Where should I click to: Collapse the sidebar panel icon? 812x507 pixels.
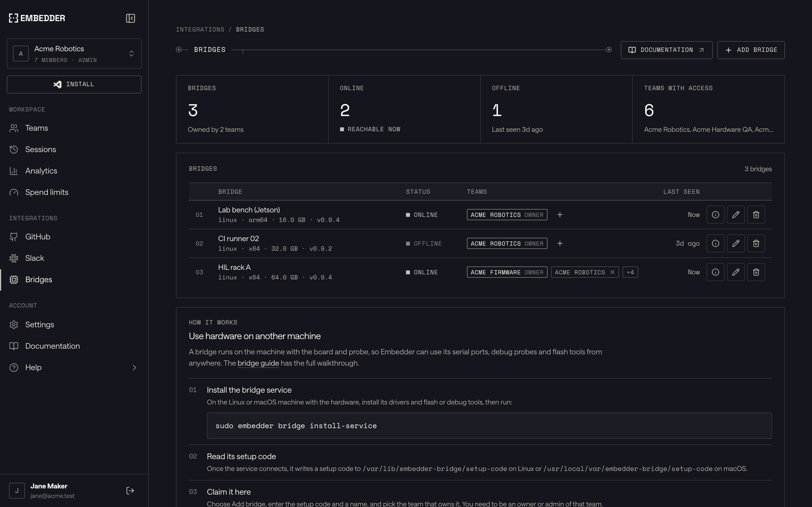(x=131, y=18)
